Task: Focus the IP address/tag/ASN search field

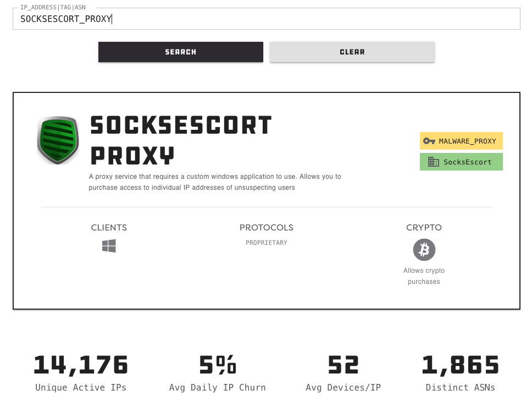Action: pyautogui.click(x=266, y=19)
